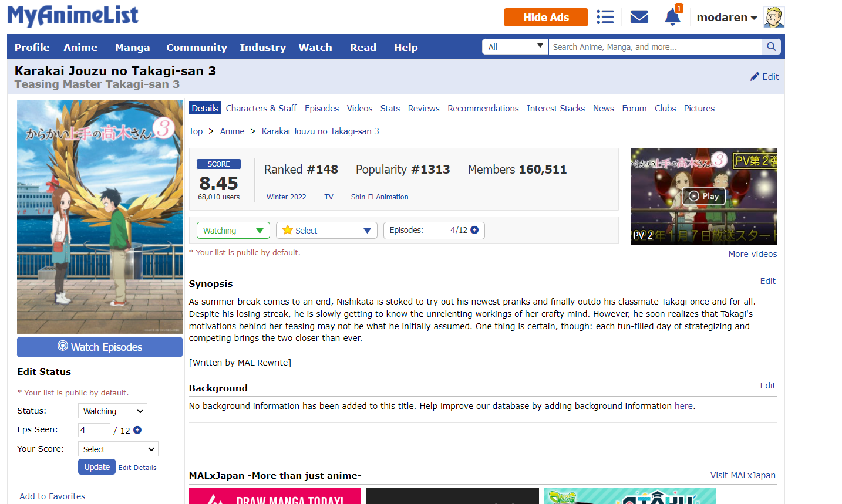Screen dimensions: 842x504
Task: Open the Community menu
Action: click(196, 48)
